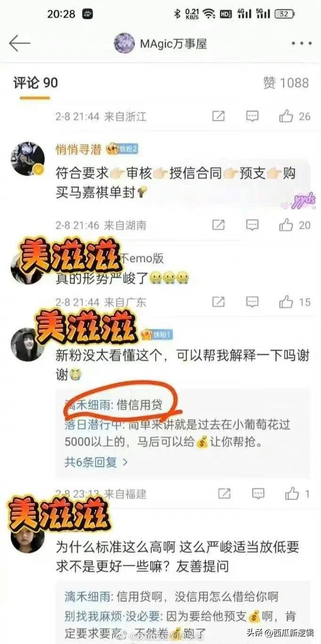Open MAgic万事屋 profile avatar
Image resolution: width=321 pixels, height=644 pixels.
(x=124, y=44)
